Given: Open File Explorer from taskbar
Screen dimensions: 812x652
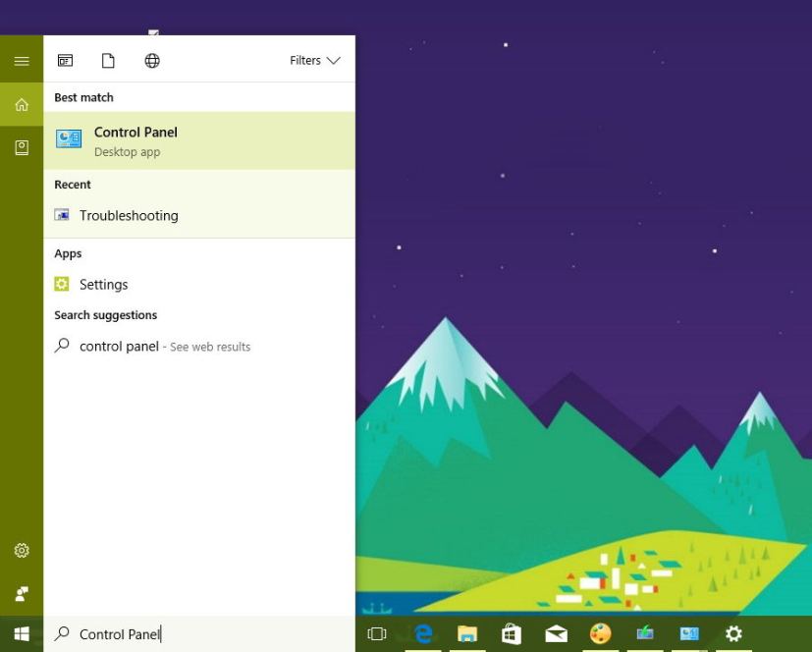Looking at the screenshot, I should coord(467,633).
